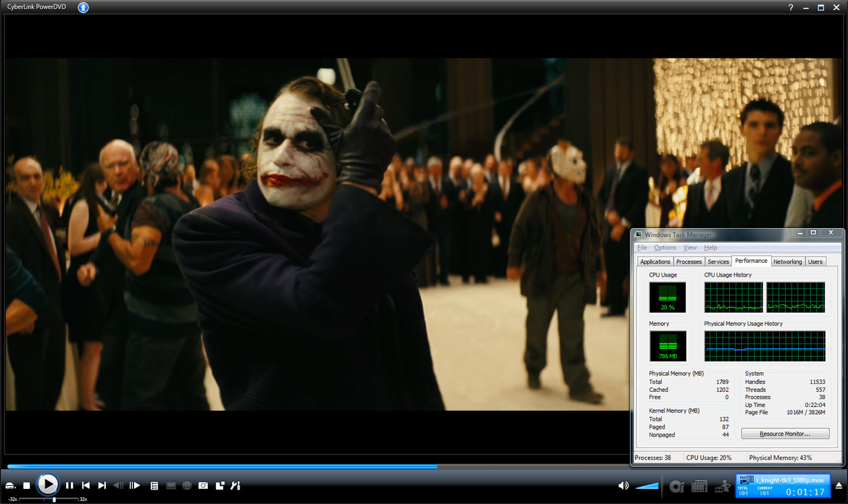The image size is (848, 504).
Task: Click the Resource Monitor button
Action: tap(785, 434)
